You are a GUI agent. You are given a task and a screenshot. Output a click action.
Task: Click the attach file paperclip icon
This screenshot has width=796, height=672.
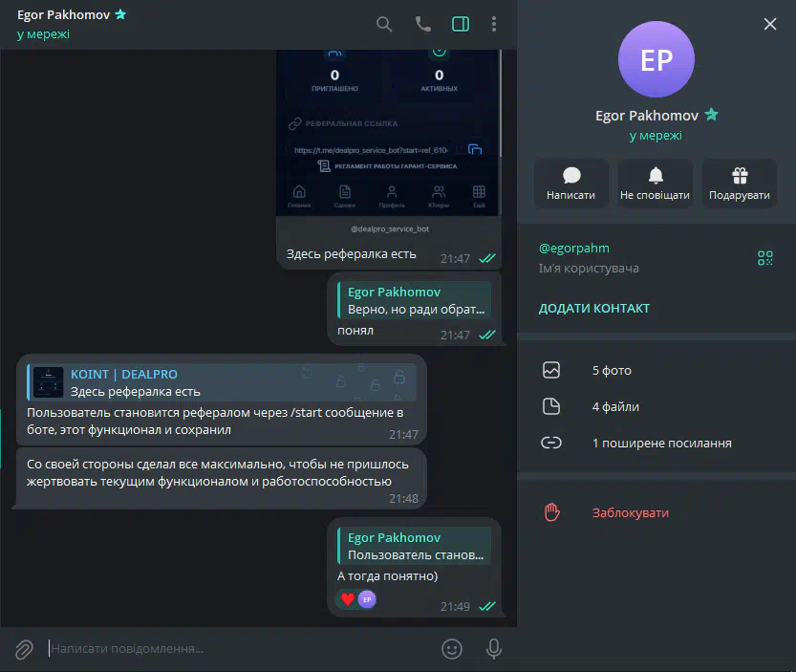tap(24, 649)
